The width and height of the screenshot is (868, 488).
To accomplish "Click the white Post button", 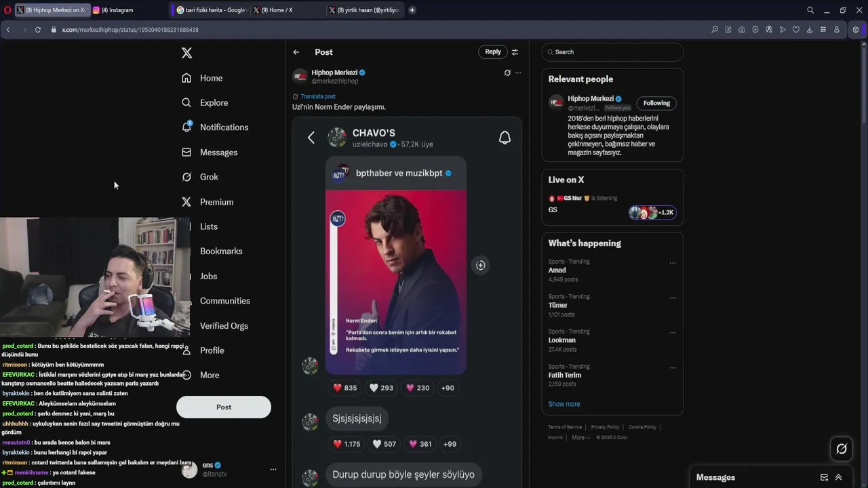I will (224, 407).
